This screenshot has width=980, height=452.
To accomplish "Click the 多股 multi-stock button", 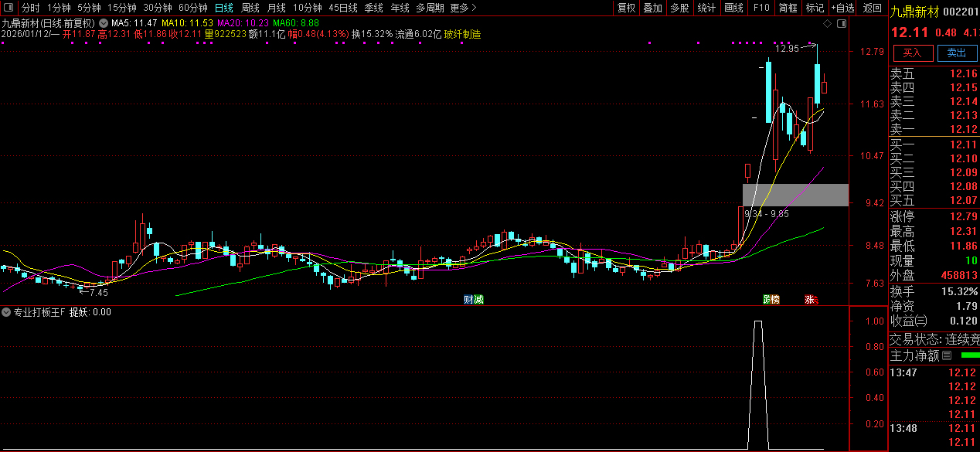I will click(679, 8).
